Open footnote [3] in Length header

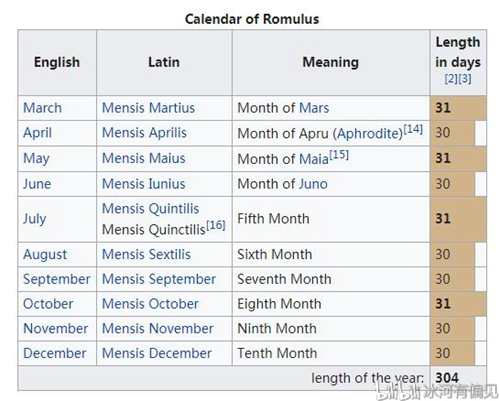(x=465, y=79)
